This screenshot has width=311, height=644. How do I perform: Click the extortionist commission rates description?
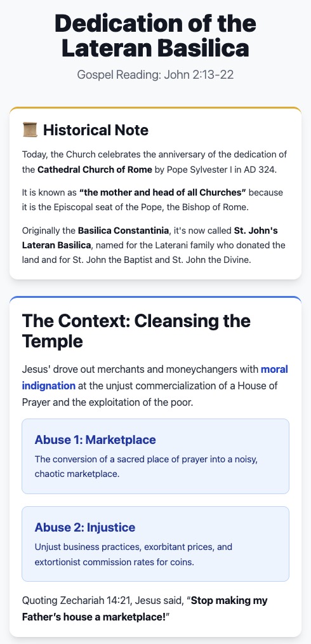(133, 554)
